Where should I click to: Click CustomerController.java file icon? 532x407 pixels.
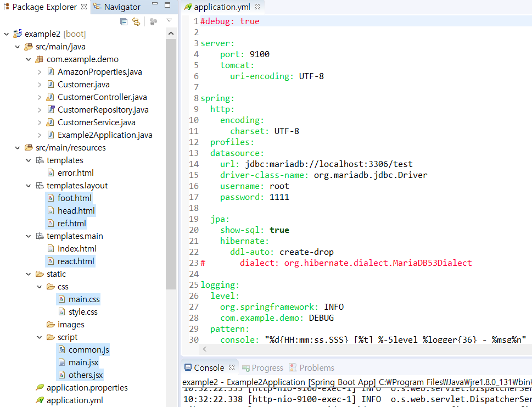coord(50,97)
